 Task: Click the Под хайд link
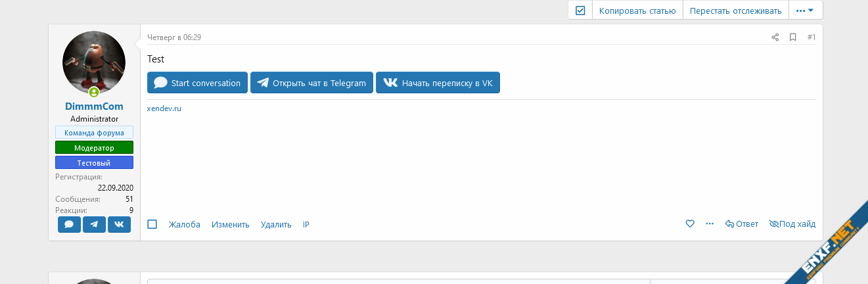tap(792, 224)
